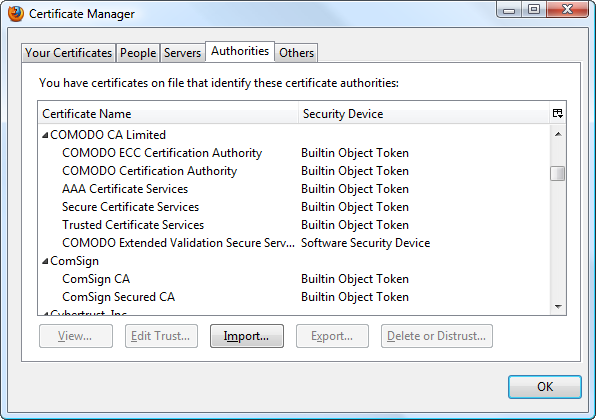The width and height of the screenshot is (596, 420).
Task: Maximize the Certificate Manager window
Action: 534,9
